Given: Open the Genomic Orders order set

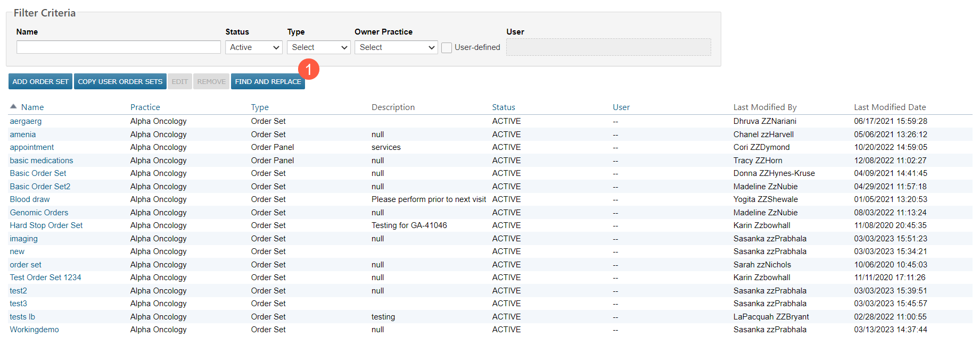Looking at the screenshot, I should click(x=39, y=213).
